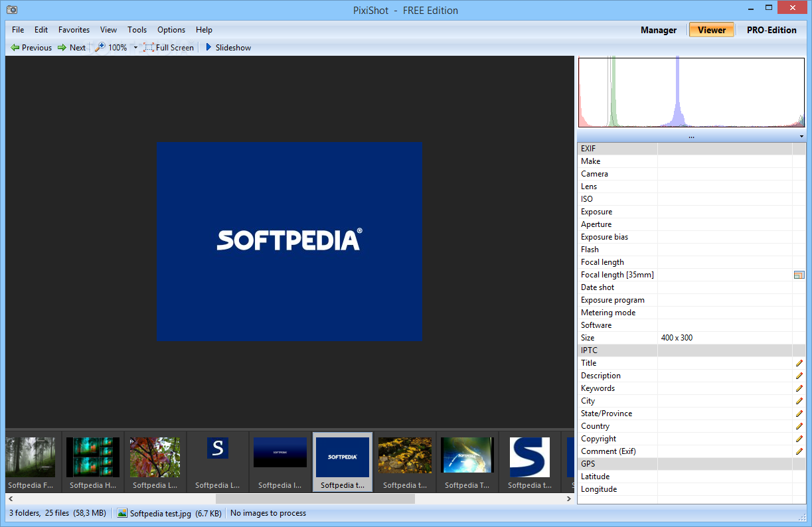Screen dimensions: 812x527
Task: Start the Slideshow
Action: pos(228,48)
